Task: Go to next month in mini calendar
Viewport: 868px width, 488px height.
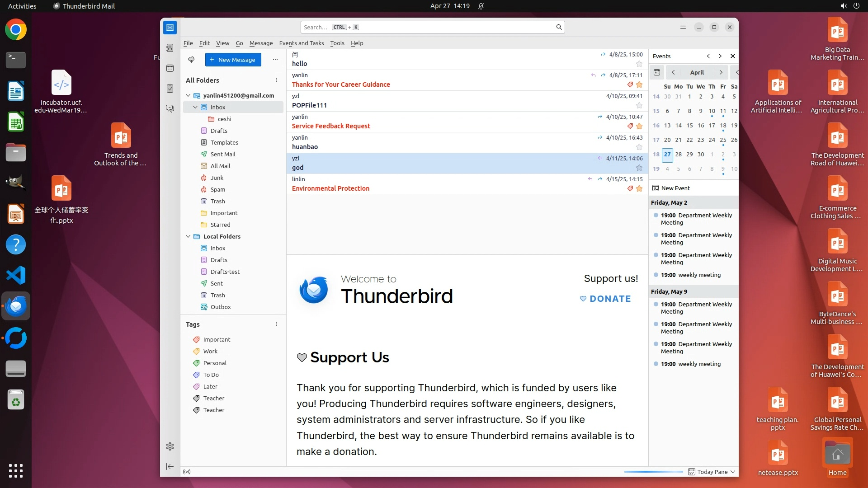Action: click(x=721, y=72)
